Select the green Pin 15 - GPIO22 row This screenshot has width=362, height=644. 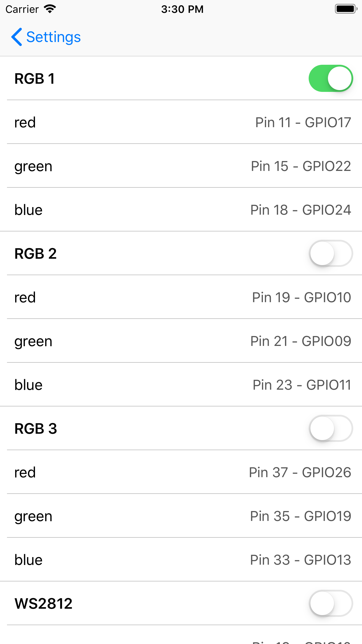point(181,166)
